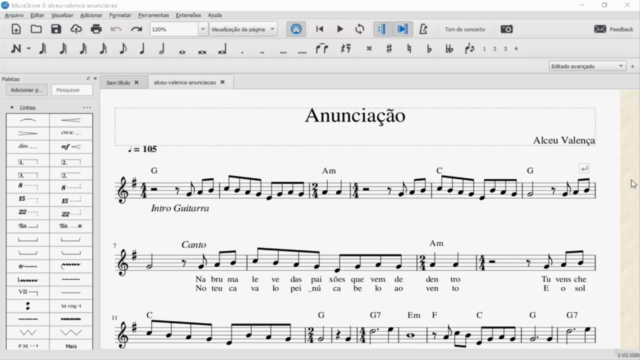
Task: Open Visualização da página view dropdown
Action: point(243,29)
